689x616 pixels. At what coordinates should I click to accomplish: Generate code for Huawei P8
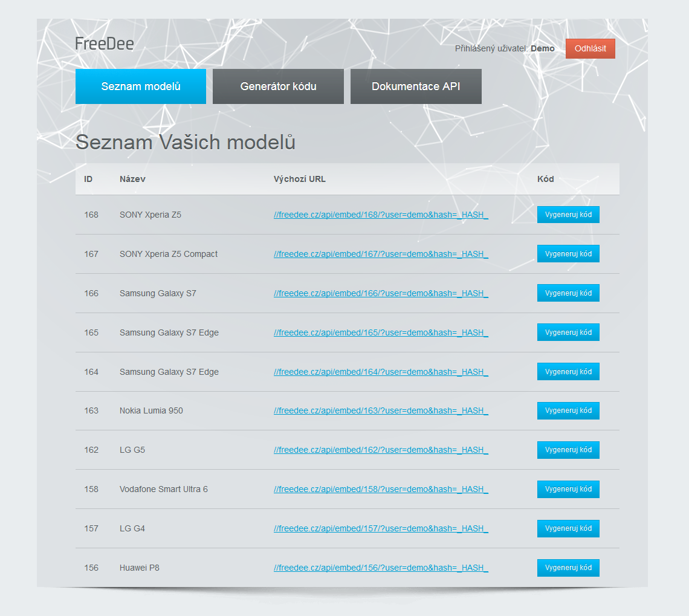coord(568,568)
